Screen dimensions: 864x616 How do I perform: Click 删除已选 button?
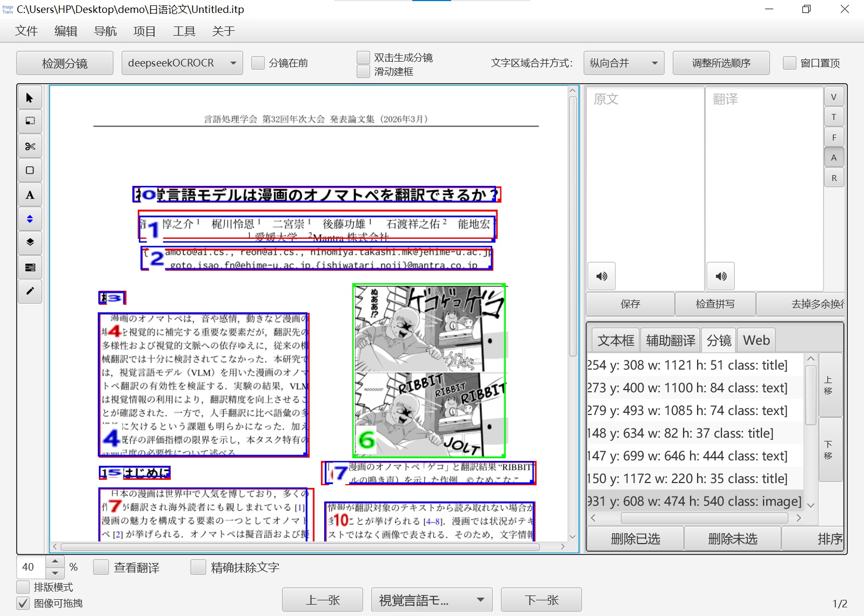pos(635,539)
